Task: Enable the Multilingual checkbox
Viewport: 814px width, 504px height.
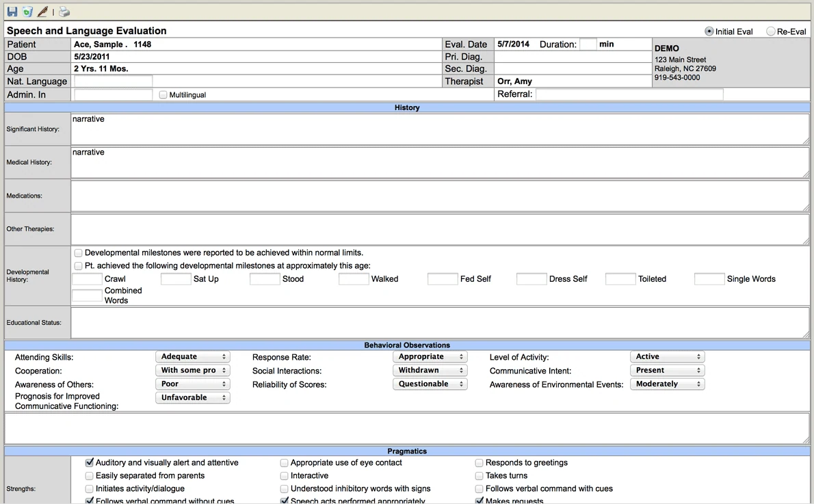Action: tap(163, 94)
